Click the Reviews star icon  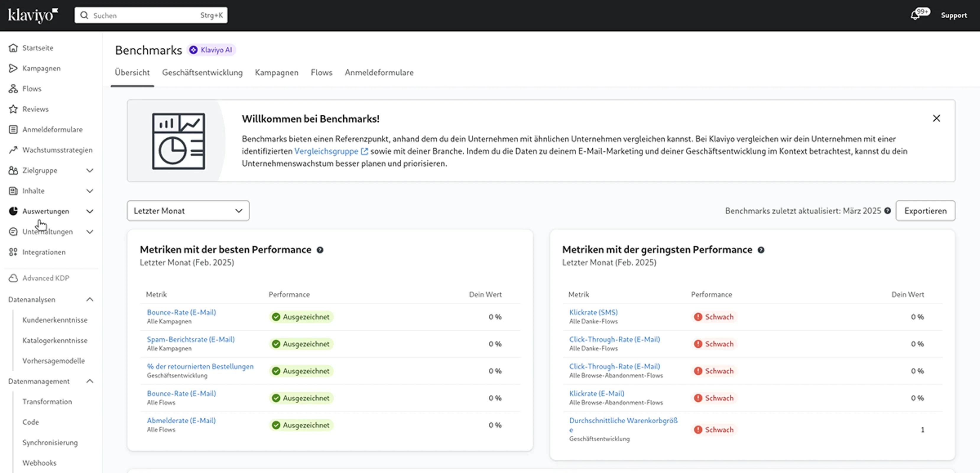point(13,109)
